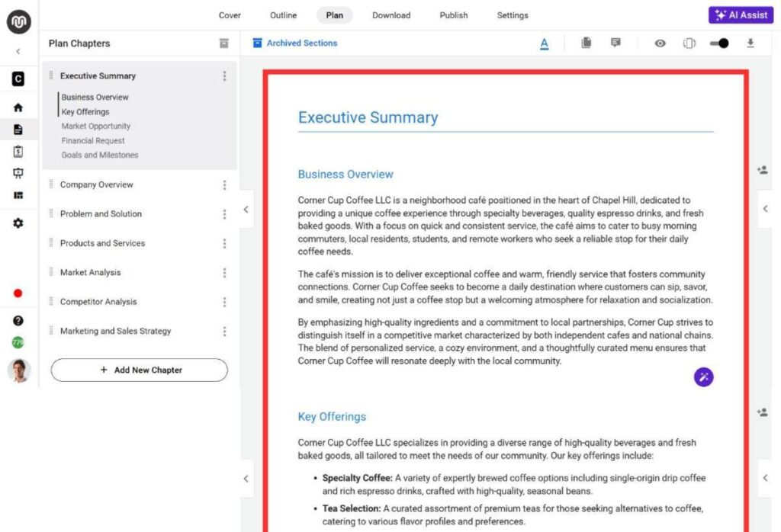
Task: Click the copy pages icon in toolbar
Action: [586, 43]
